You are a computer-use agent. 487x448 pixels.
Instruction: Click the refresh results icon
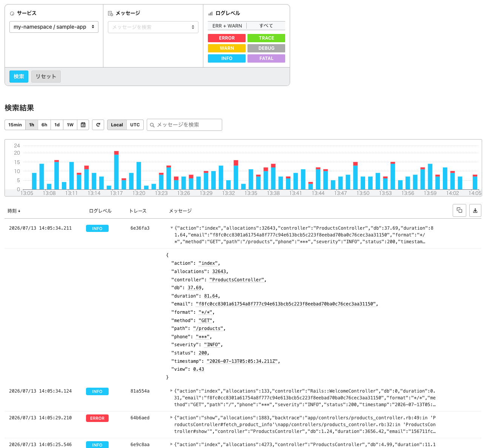click(98, 125)
